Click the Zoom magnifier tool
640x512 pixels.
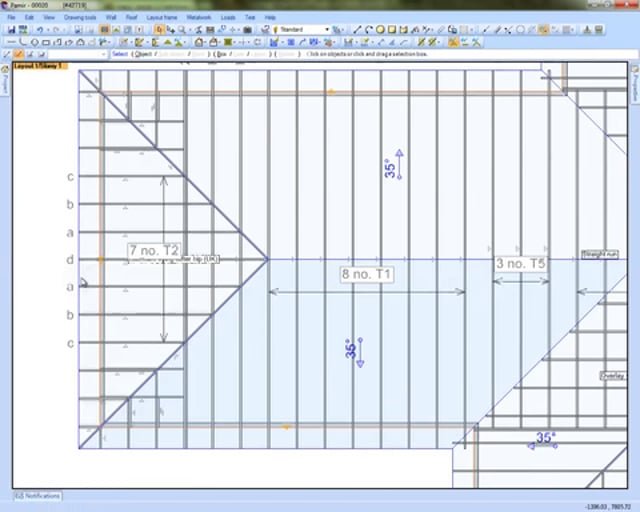[x=181, y=30]
